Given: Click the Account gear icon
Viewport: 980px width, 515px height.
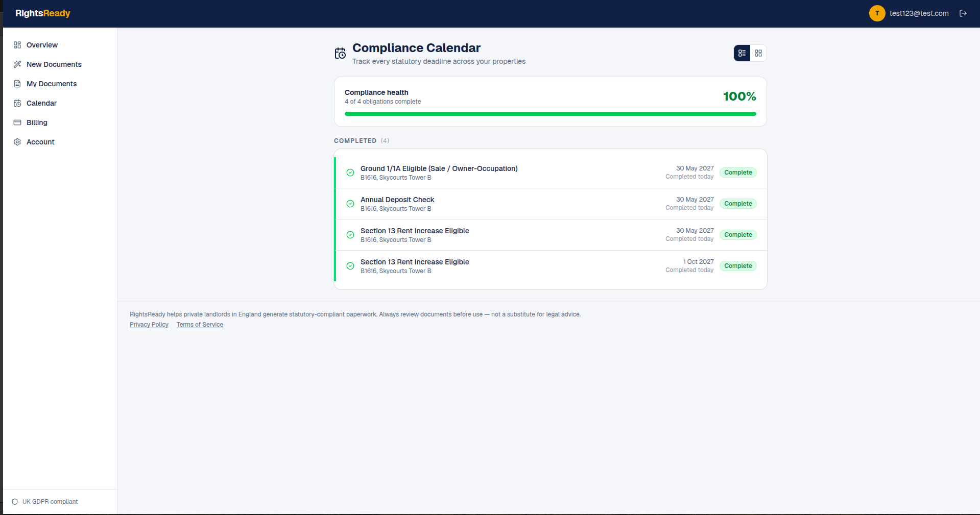Looking at the screenshot, I should [17, 142].
